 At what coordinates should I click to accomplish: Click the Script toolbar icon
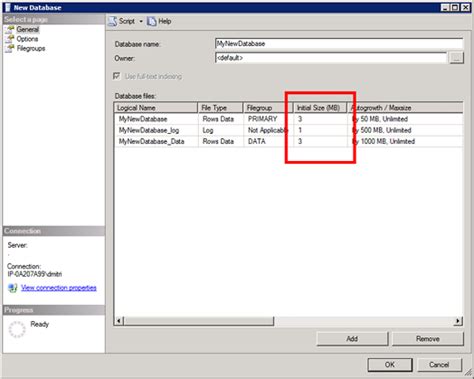(x=112, y=21)
